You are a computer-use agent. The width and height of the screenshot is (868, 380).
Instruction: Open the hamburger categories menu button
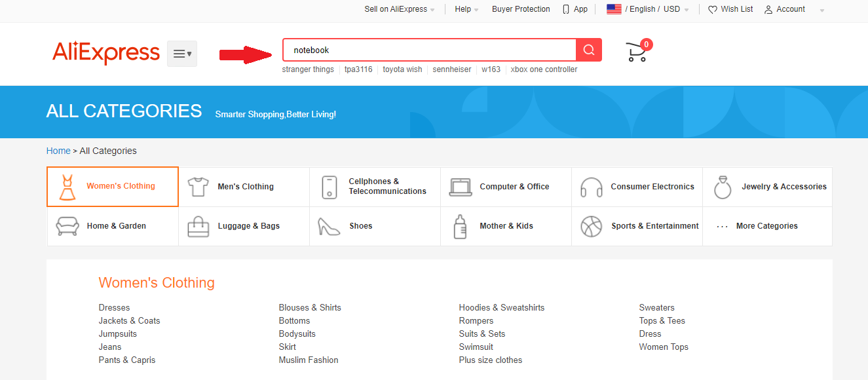[182, 54]
